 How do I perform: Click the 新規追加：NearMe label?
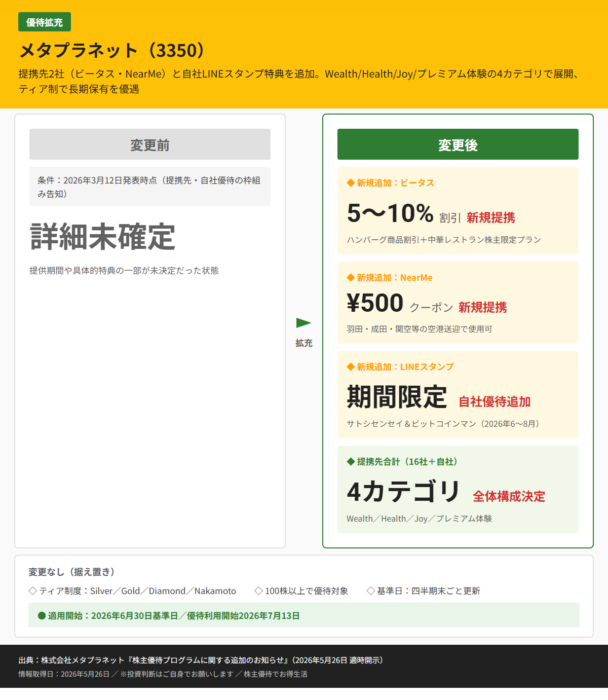pos(395,278)
